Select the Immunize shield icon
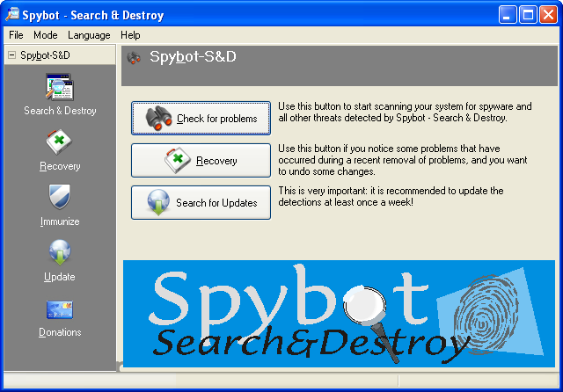 click(x=59, y=197)
